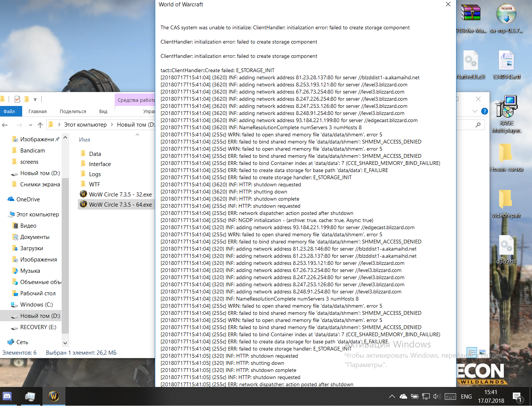Show hidden system tray icons
Viewport: 532px width, 411px height.
pyautogui.click(x=392, y=396)
